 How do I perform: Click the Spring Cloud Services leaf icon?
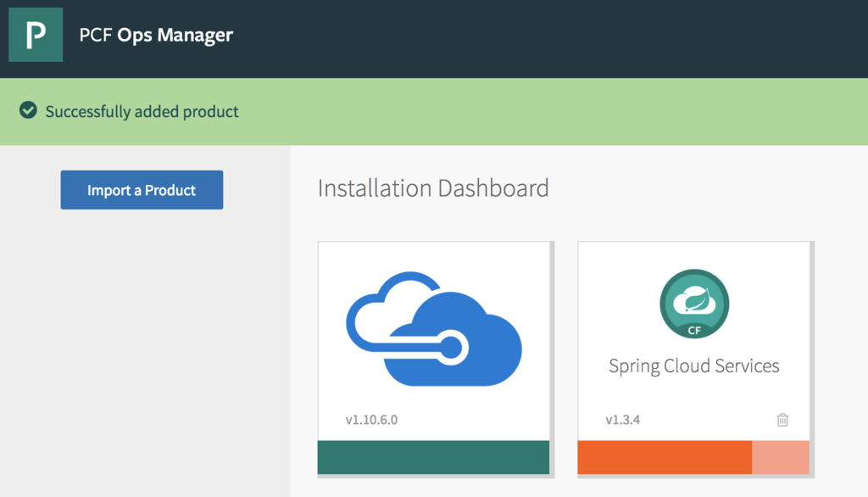click(694, 300)
